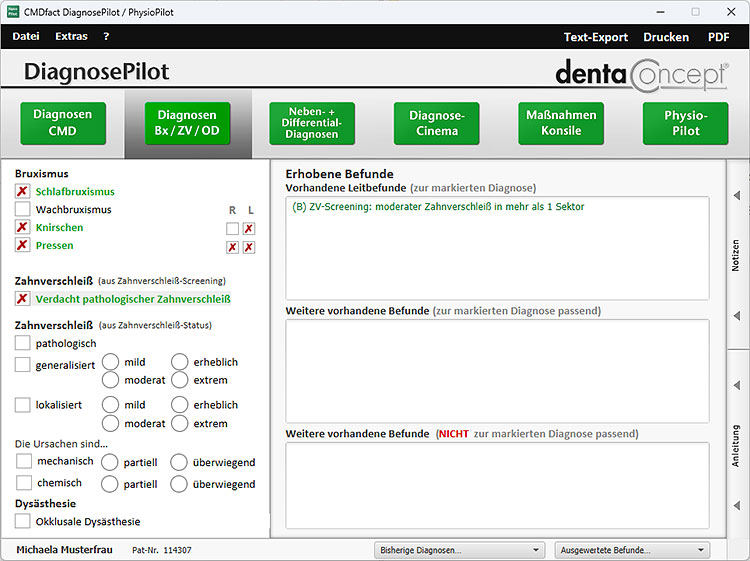Toggle Verdacht pathologischer Zahnverschleiß checkbox
The width and height of the screenshot is (750, 561).
point(22,299)
